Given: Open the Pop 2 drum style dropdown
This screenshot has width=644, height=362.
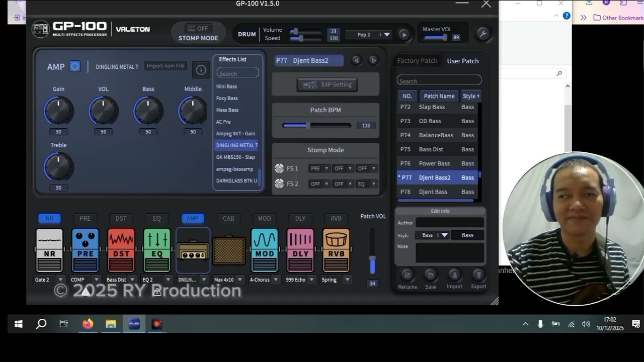Looking at the screenshot, I should [369, 35].
